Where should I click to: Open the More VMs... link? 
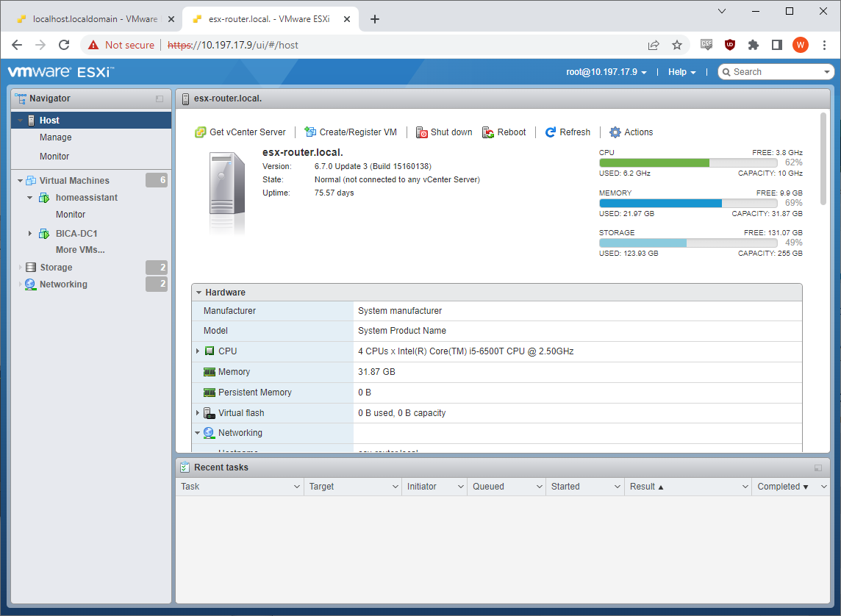(80, 250)
